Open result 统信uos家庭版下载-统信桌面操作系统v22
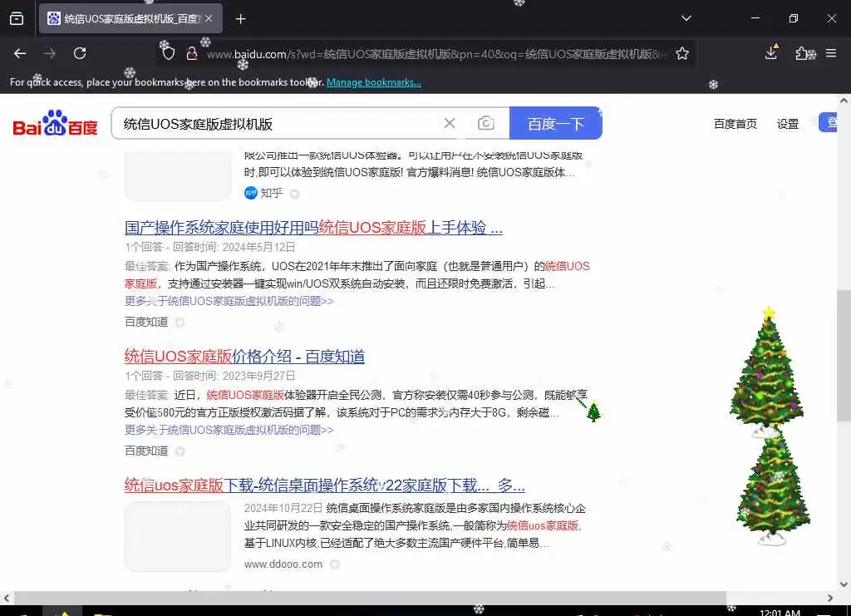The height and width of the screenshot is (616, 851). [x=324, y=485]
